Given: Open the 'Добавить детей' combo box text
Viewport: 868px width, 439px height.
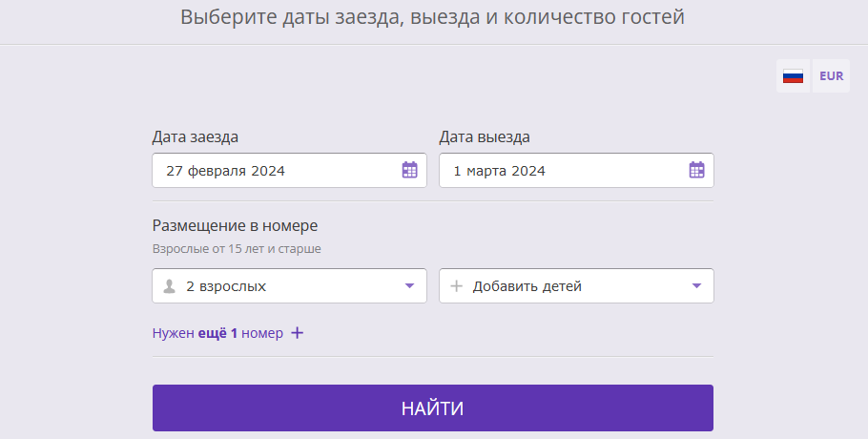Looking at the screenshot, I should point(527,286).
